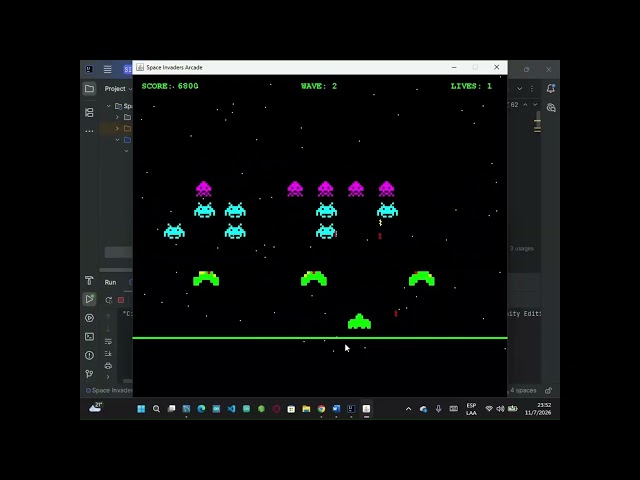Viewport: 640px width, 480px height.
Task: Click the green player ship
Action: [359, 321]
